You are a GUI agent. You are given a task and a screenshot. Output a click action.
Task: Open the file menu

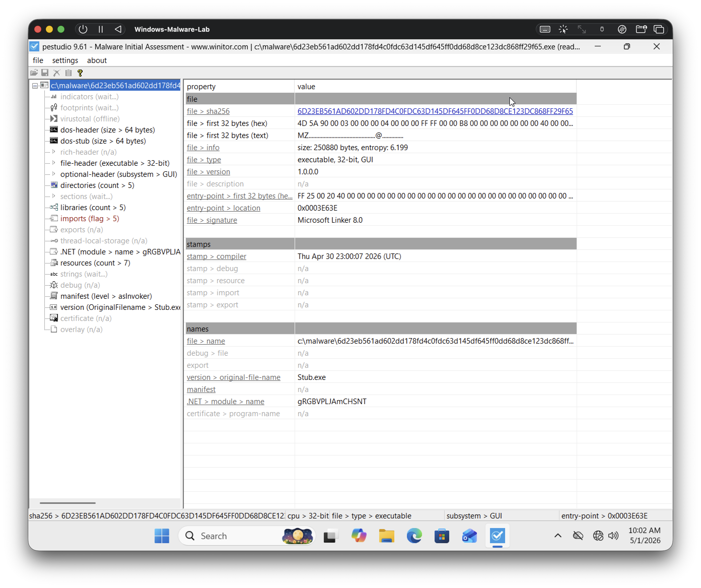(x=38, y=60)
